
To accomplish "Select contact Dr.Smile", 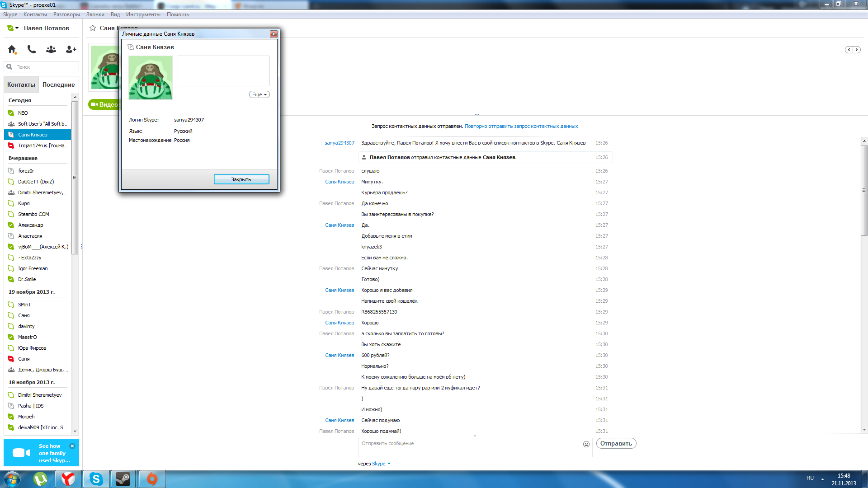I will [38, 279].
